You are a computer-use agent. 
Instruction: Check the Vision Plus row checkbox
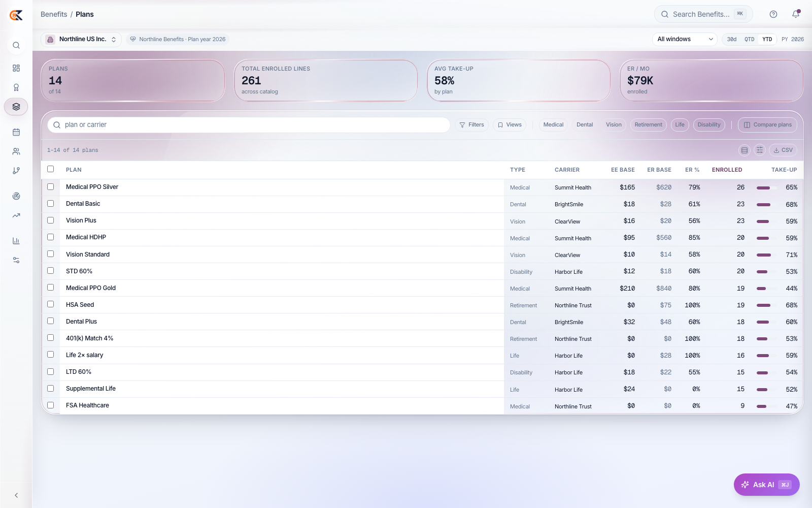[50, 220]
